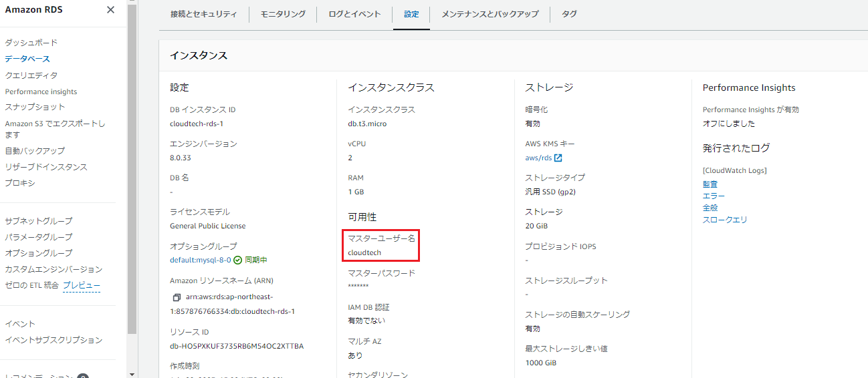Open イベントサブスクリプション in the sidebar

click(53, 340)
